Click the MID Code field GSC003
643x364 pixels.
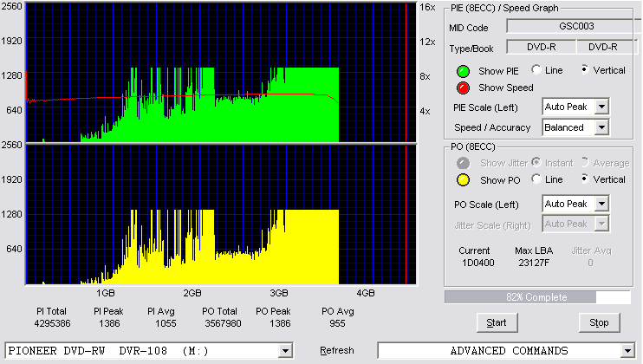point(575,26)
